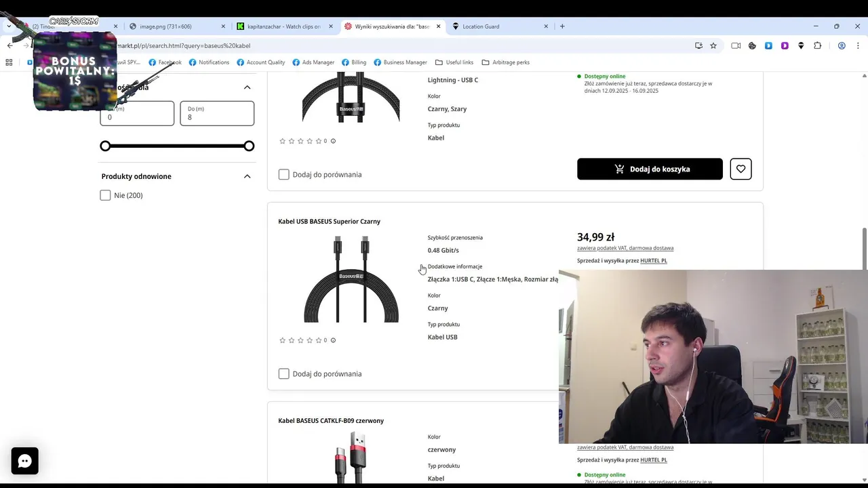Viewport: 868px width, 488px height.
Task: Open the Chrome profile avatar
Action: pos(842,45)
